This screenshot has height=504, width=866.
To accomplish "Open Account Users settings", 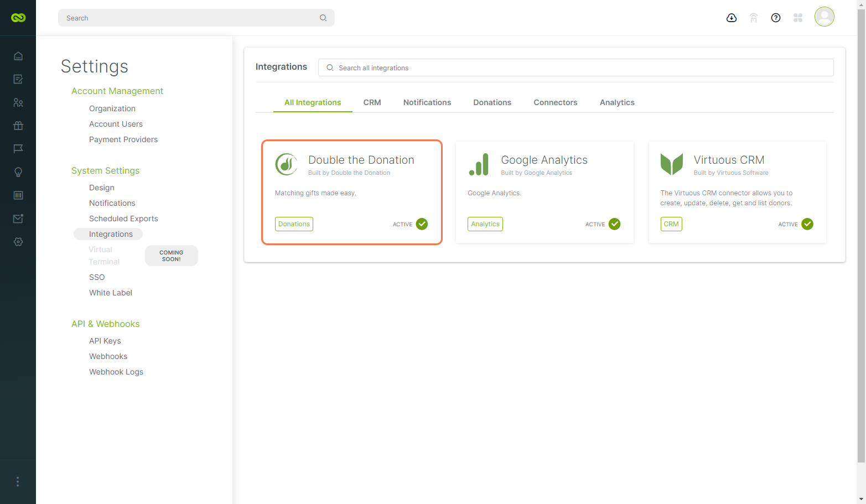I will [x=116, y=124].
